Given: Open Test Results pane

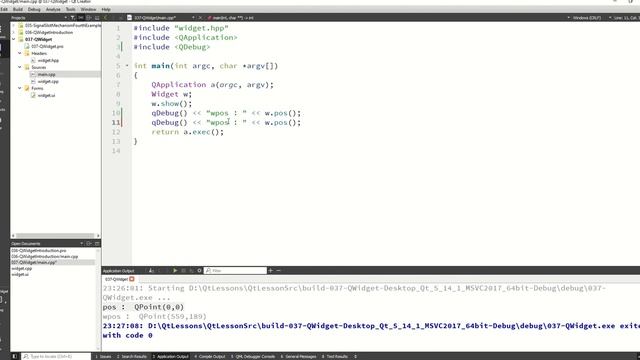Looking at the screenshot, I should click(x=334, y=356).
